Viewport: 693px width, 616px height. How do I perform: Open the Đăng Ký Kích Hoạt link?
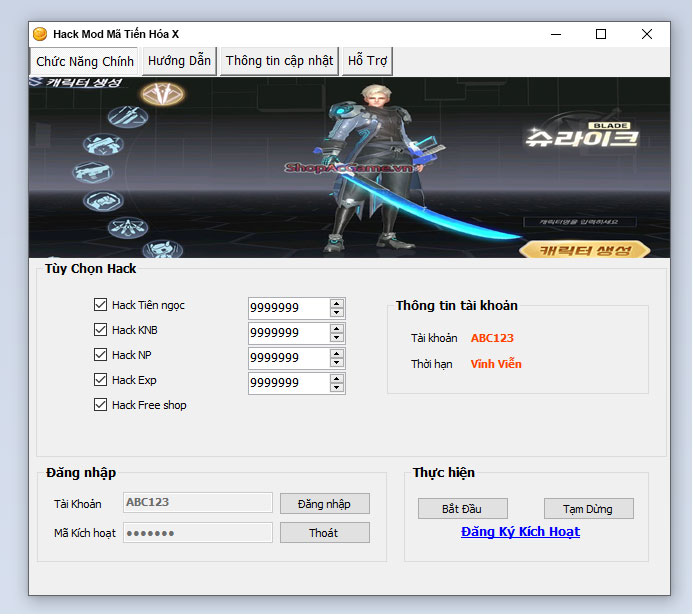pyautogui.click(x=520, y=532)
